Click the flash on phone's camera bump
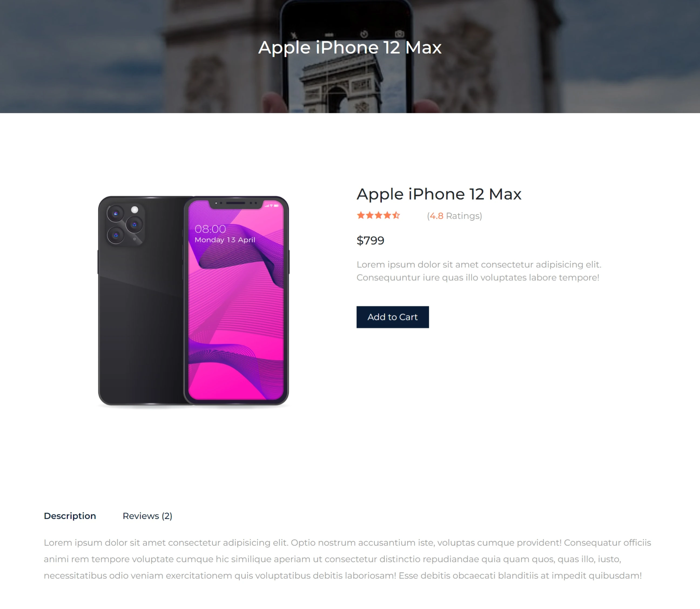 click(x=134, y=210)
